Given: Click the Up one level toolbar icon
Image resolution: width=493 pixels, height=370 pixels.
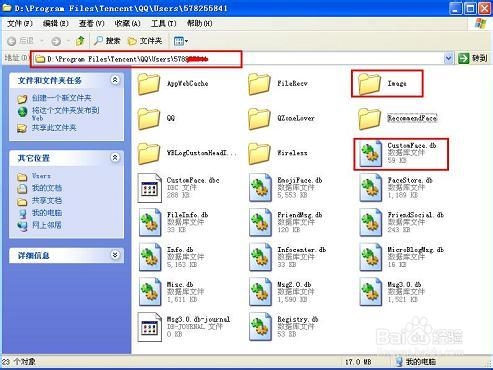Looking at the screenshot, I should click(80, 41).
